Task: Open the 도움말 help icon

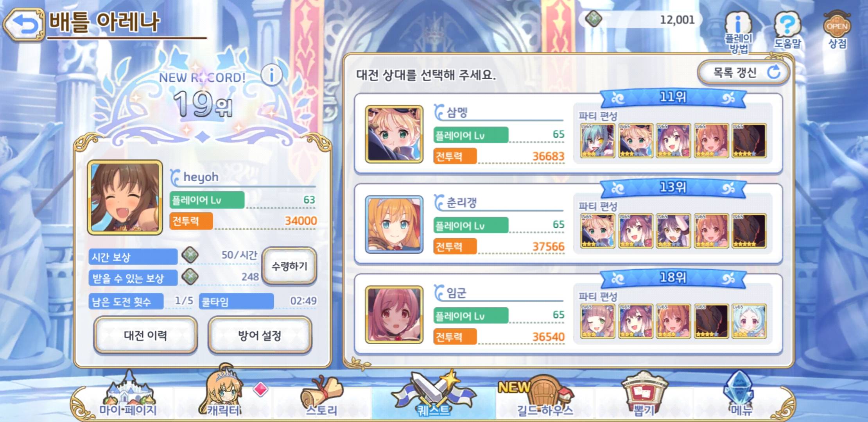Action: 787,30
